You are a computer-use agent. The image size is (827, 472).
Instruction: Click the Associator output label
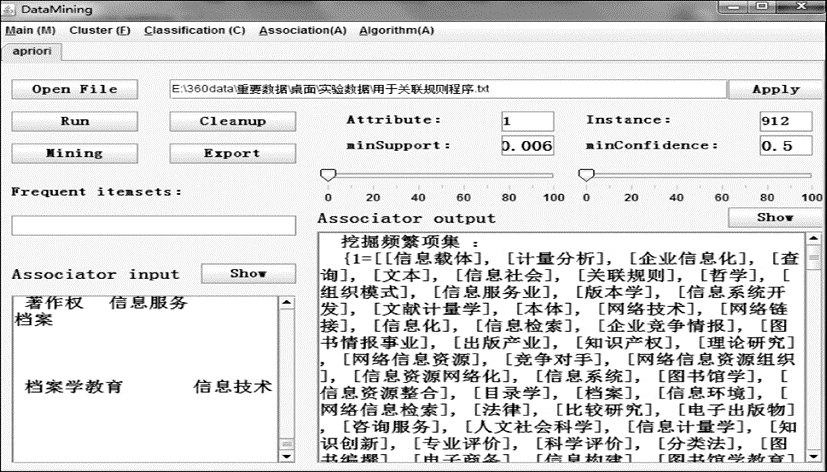pyautogui.click(x=406, y=218)
